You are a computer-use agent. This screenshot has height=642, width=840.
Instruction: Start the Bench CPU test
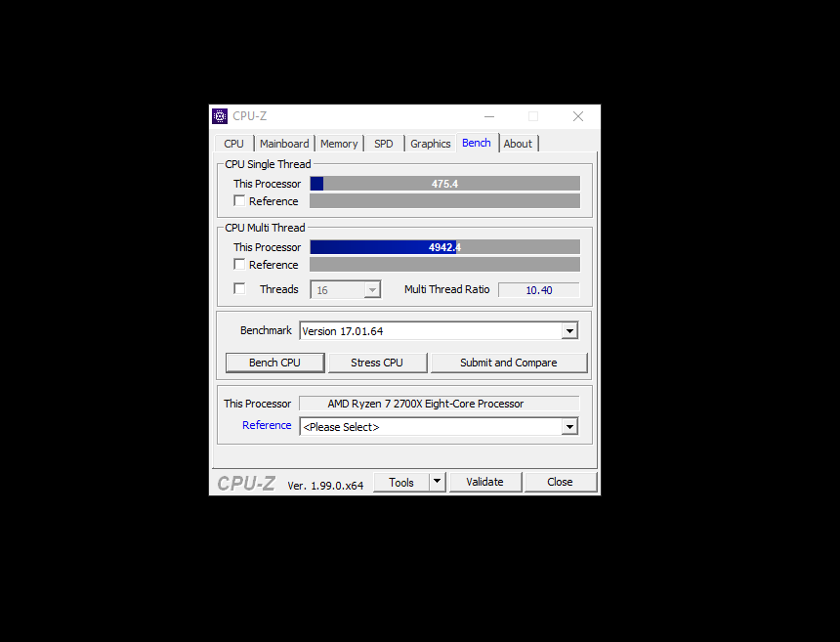tap(274, 363)
